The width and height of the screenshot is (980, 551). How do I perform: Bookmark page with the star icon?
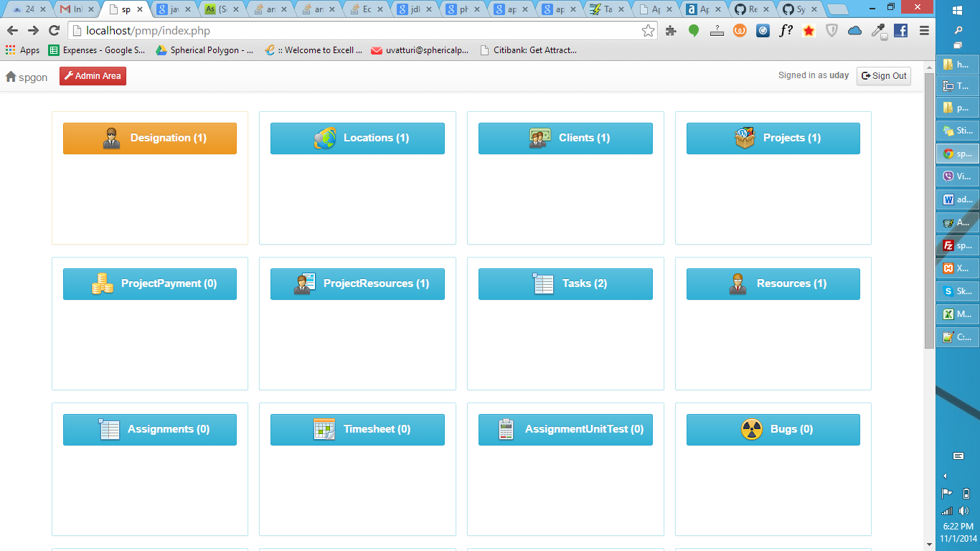[648, 31]
